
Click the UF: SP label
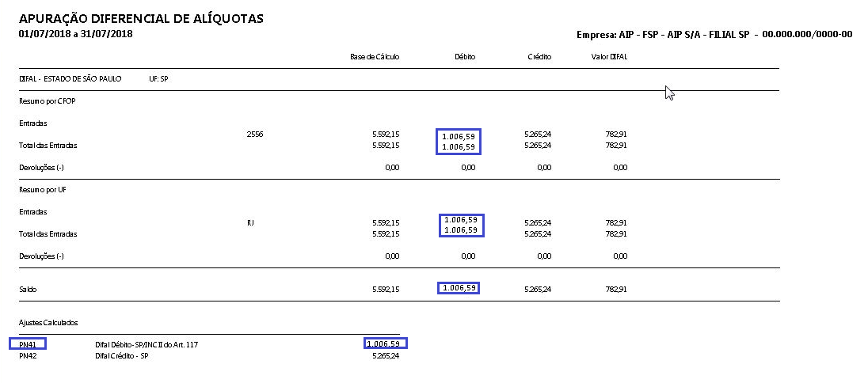click(x=158, y=79)
